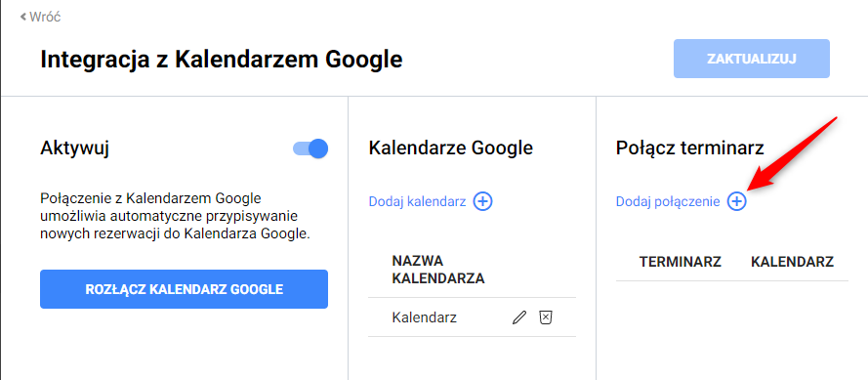Click the Integracja z Kalendarzem Google title
Viewport: 868px width, 380px height.
[222, 60]
